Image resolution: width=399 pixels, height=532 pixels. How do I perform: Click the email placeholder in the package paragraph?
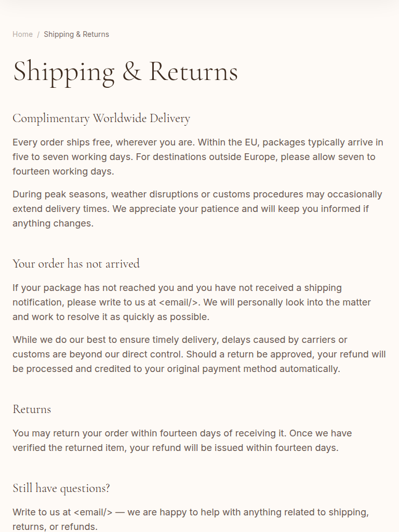tap(180, 302)
